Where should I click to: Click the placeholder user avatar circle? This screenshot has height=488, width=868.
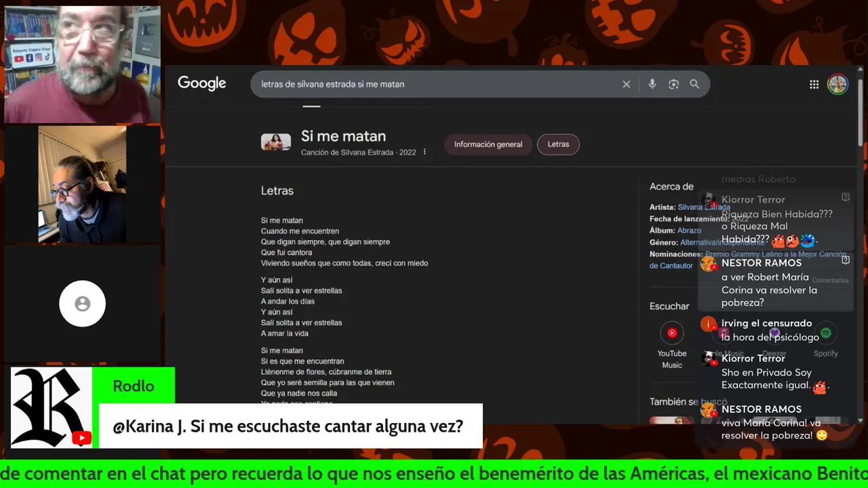(x=82, y=304)
